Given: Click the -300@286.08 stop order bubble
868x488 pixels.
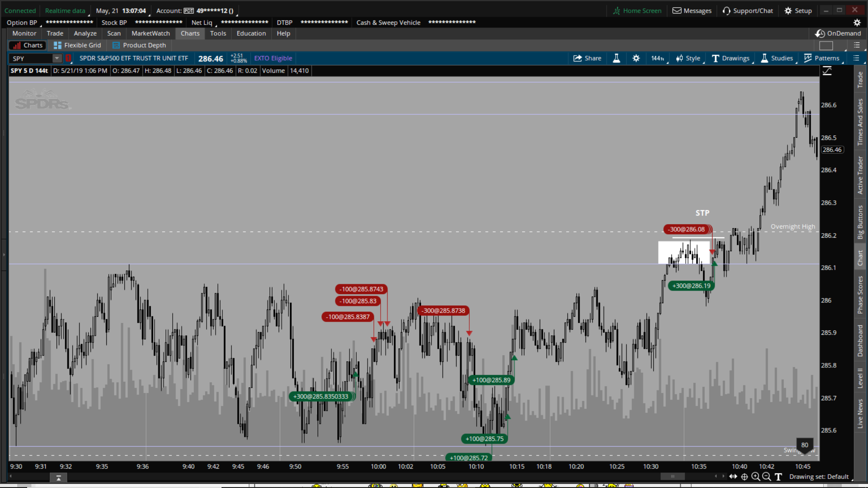Looking at the screenshot, I should 687,230.
